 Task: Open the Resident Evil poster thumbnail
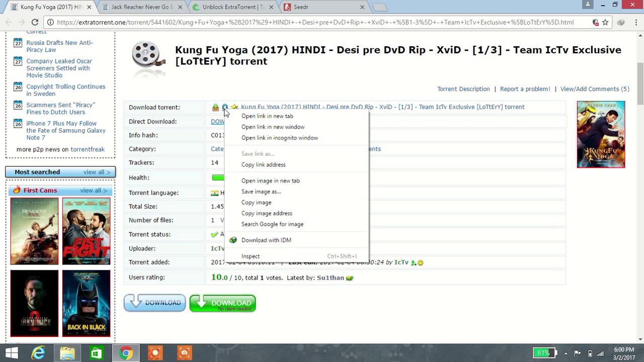coord(34,231)
